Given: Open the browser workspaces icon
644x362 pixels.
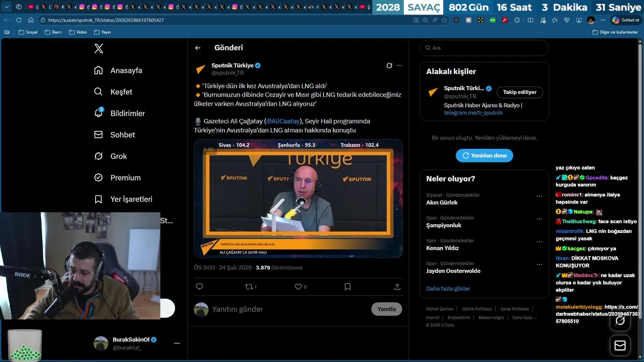Looking at the screenshot, I should pos(19,7).
